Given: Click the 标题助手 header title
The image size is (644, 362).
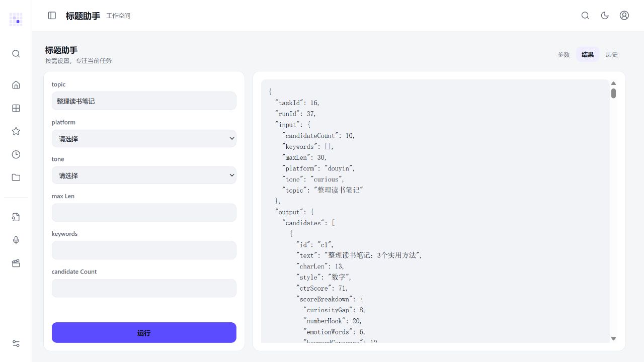Looking at the screenshot, I should click(83, 16).
